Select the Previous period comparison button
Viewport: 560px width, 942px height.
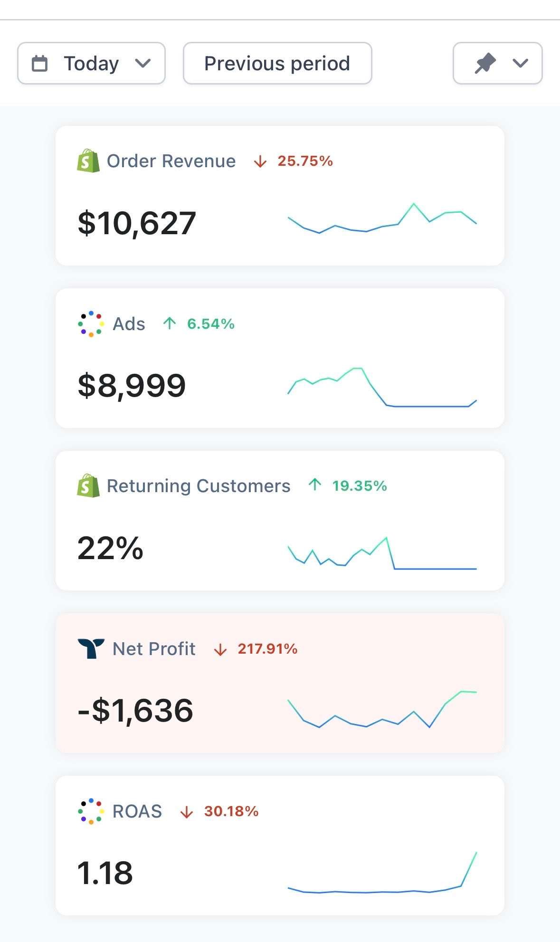point(277,63)
